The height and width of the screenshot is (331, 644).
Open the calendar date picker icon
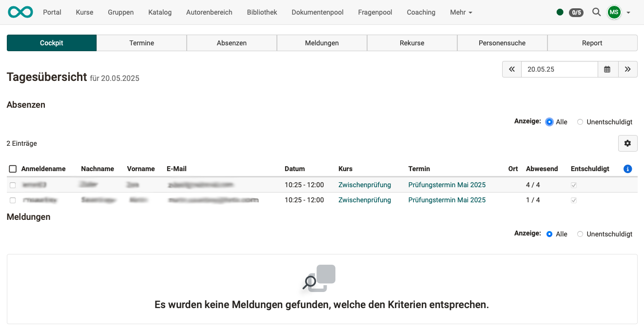tap(607, 69)
